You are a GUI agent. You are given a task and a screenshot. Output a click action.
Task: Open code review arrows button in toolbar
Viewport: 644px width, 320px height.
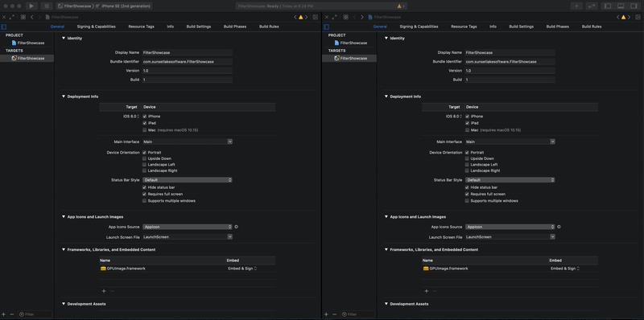point(592,6)
